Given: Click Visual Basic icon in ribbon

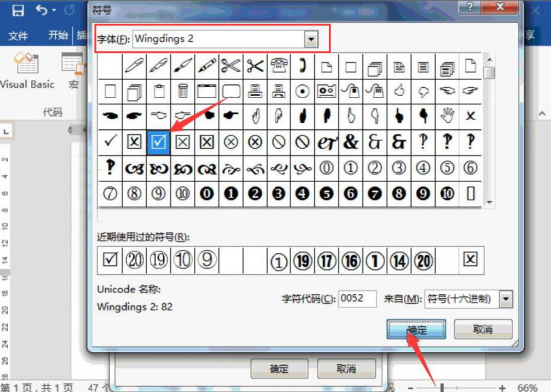Looking at the screenshot, I should [x=27, y=71].
